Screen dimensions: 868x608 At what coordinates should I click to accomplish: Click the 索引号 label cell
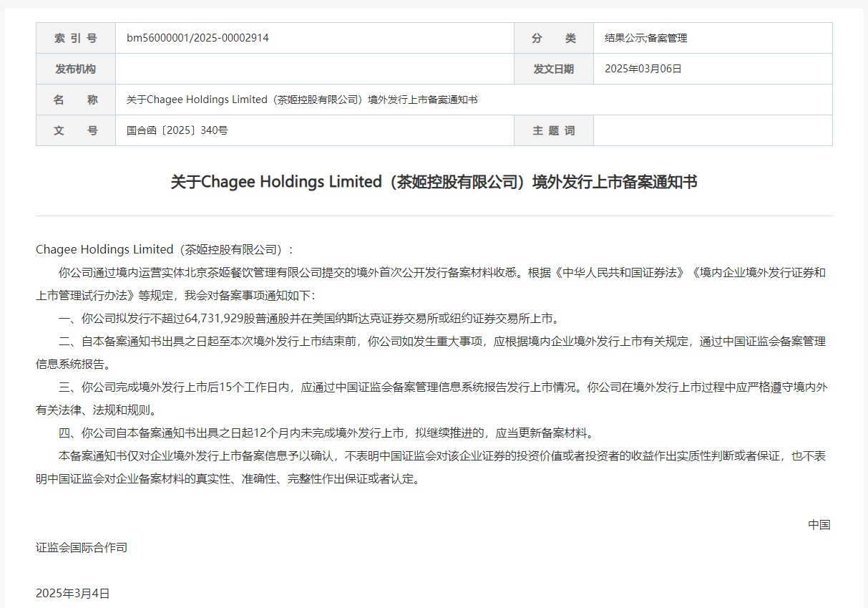pyautogui.click(x=76, y=38)
